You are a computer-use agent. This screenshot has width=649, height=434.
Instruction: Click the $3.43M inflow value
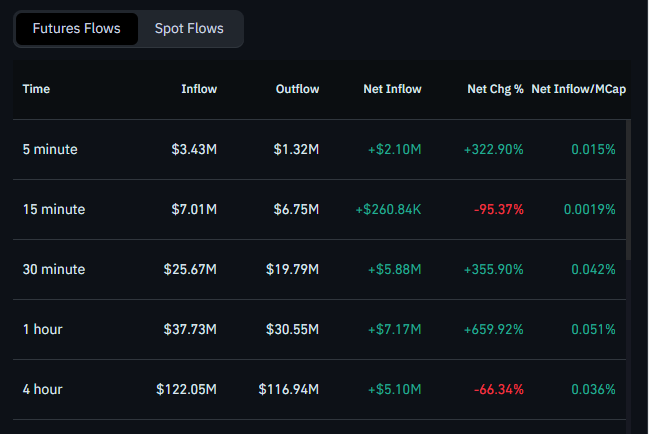(x=194, y=149)
